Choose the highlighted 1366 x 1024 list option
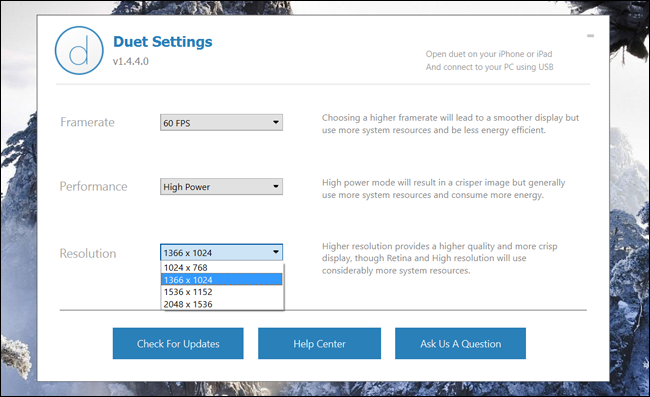650x397 pixels. pos(222,280)
